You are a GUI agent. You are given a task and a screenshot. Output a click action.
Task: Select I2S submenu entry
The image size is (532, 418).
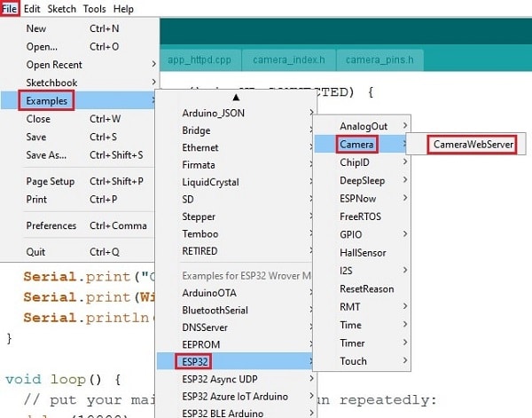(362, 271)
